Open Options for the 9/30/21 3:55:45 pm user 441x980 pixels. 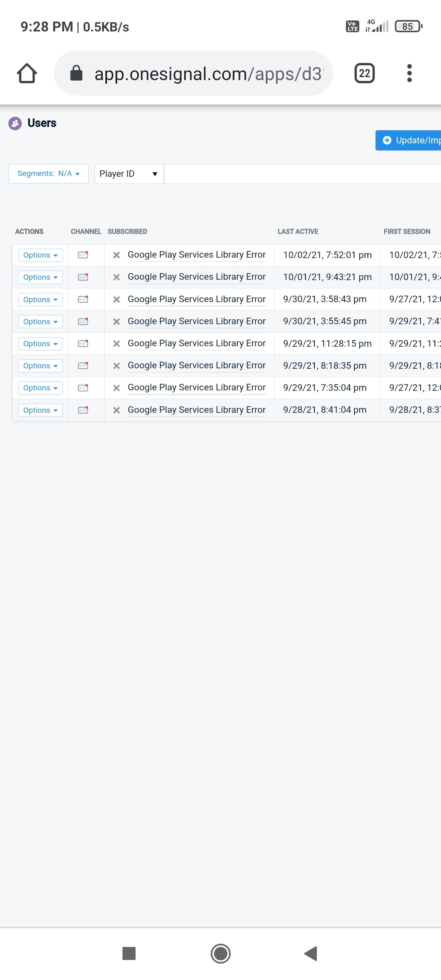coord(40,322)
